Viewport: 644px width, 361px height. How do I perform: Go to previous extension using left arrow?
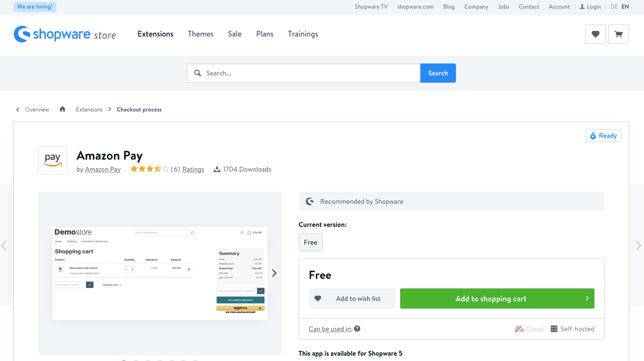pos(4,246)
